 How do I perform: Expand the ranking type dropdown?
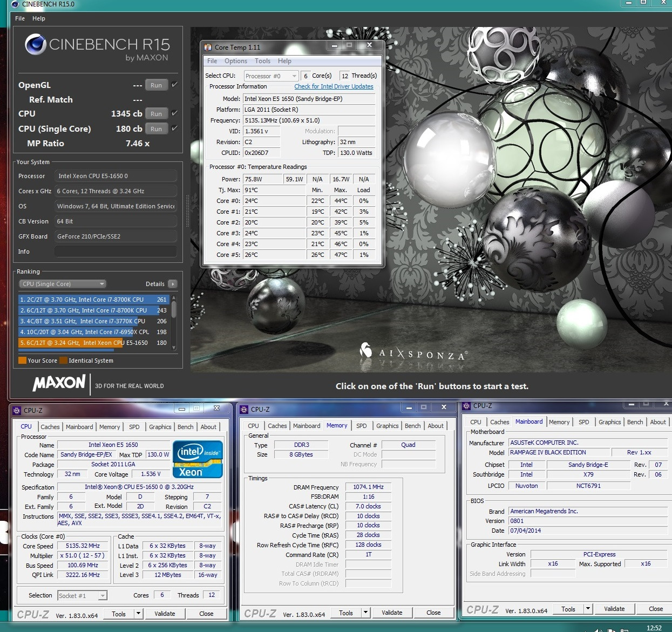pyautogui.click(x=63, y=284)
